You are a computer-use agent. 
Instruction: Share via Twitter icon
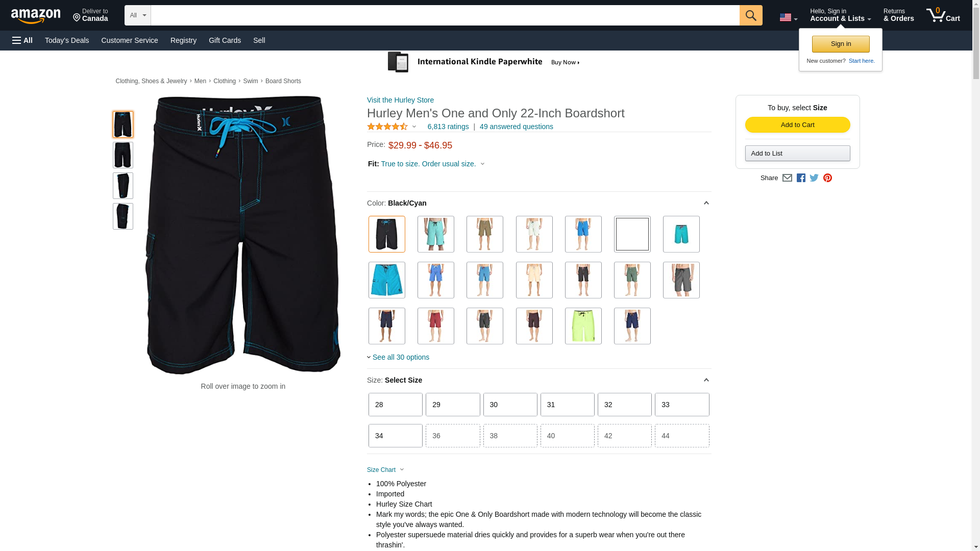tap(814, 178)
